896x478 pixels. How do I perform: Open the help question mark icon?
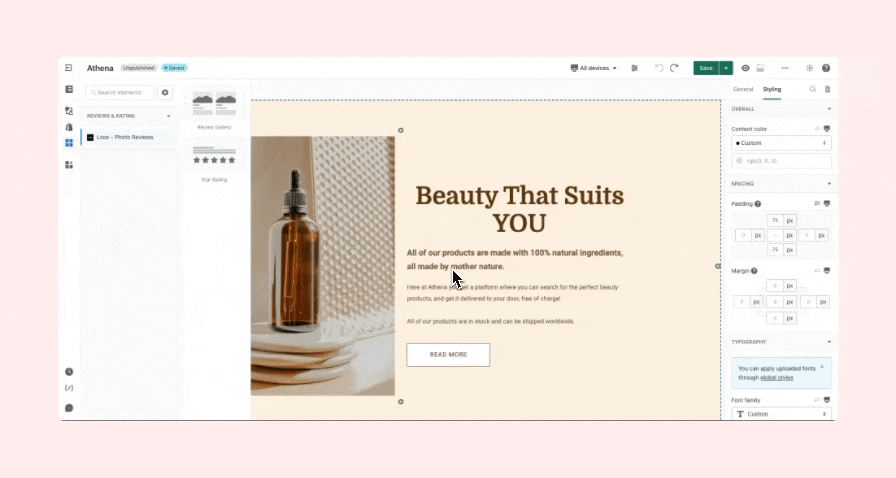(826, 68)
